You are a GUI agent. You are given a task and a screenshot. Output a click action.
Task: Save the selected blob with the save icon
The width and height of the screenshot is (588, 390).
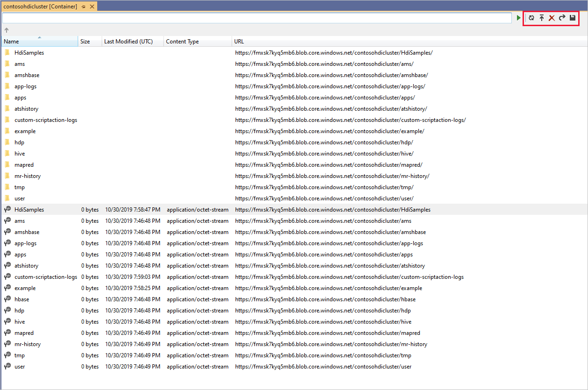click(572, 18)
